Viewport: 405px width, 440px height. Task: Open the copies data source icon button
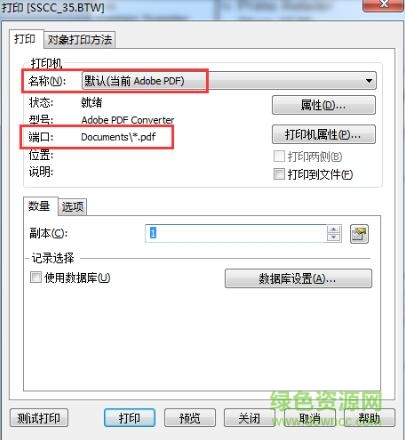tap(359, 234)
